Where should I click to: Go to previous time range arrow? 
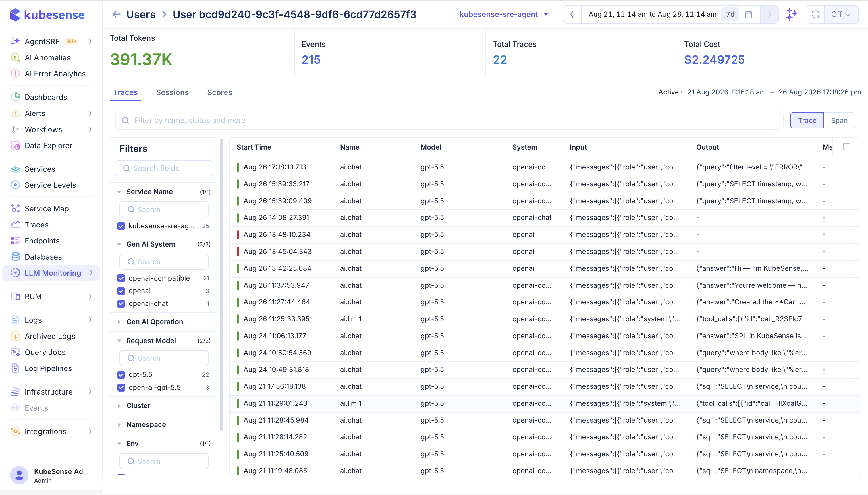572,14
